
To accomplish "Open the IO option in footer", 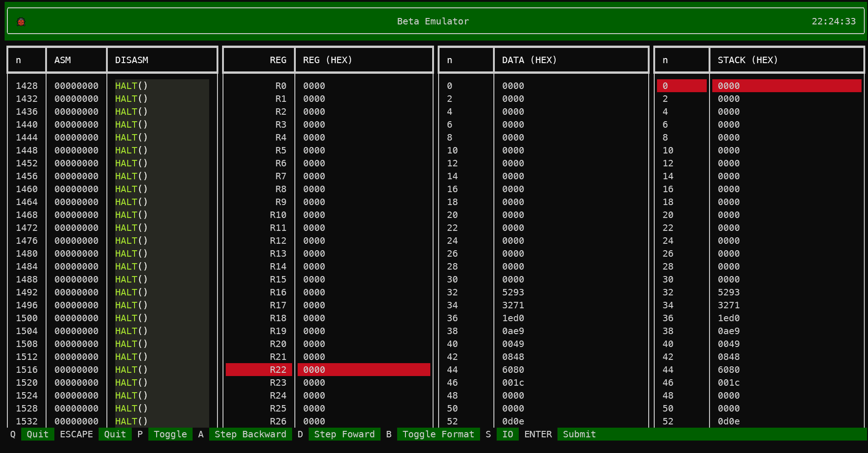I will pyautogui.click(x=507, y=434).
